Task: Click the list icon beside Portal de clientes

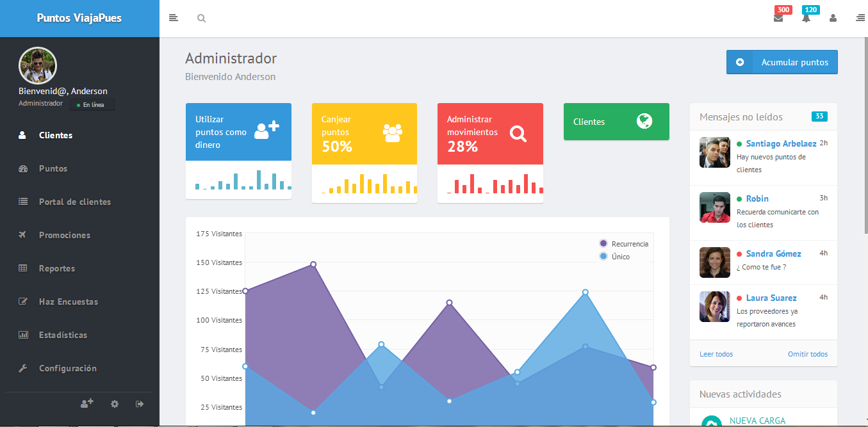Action: (x=23, y=202)
